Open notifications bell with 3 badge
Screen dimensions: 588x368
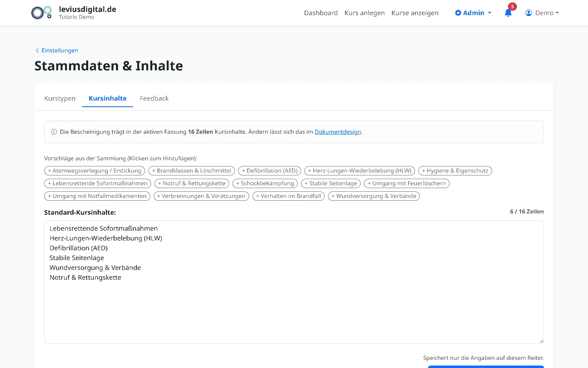click(x=508, y=13)
